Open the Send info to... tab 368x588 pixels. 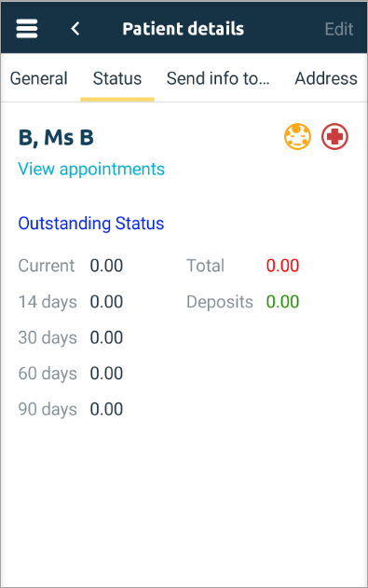tap(218, 78)
